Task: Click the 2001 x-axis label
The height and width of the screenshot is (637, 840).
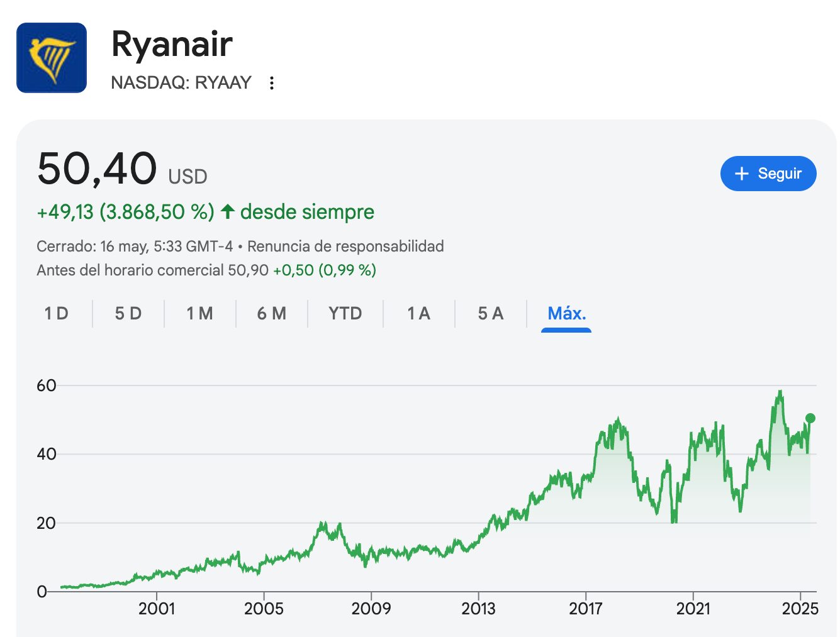Action: 157,609
